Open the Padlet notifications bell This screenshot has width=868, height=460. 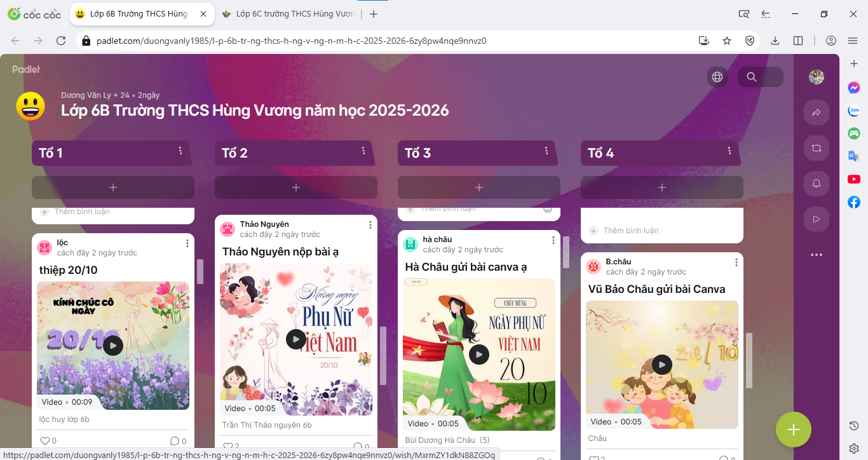[817, 184]
